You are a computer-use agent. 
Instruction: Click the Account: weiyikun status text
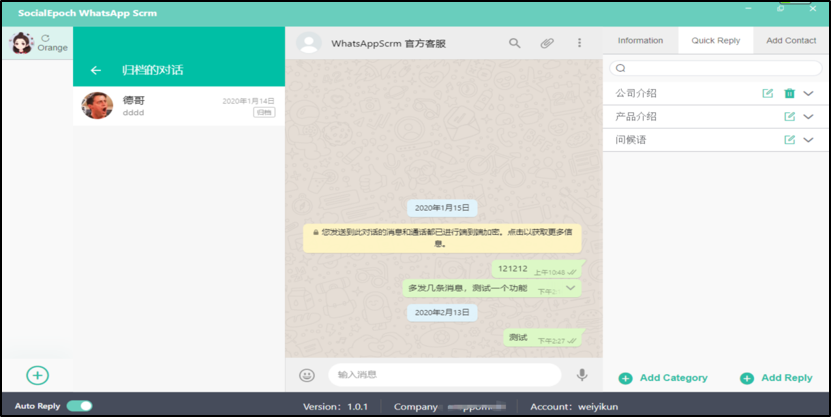coord(574,407)
